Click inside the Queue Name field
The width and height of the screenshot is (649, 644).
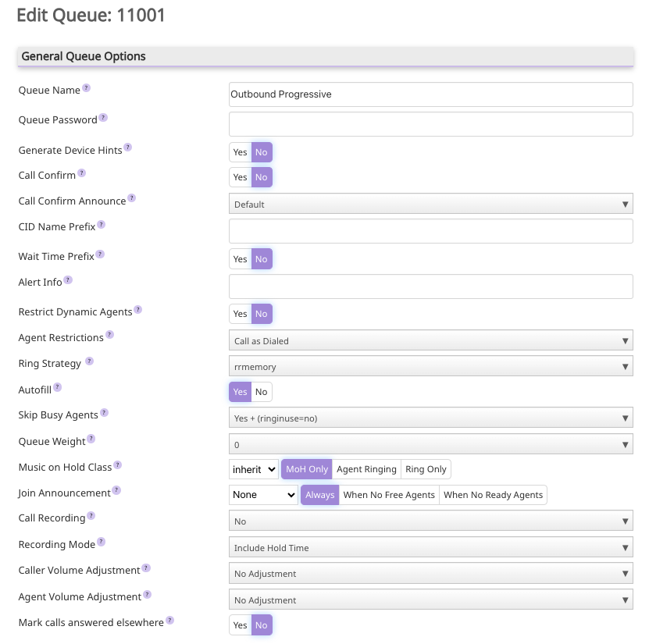click(430, 94)
